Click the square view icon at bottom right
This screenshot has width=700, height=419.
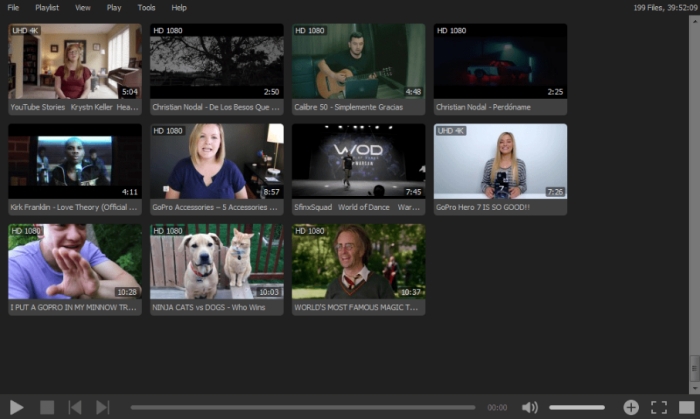point(687,407)
